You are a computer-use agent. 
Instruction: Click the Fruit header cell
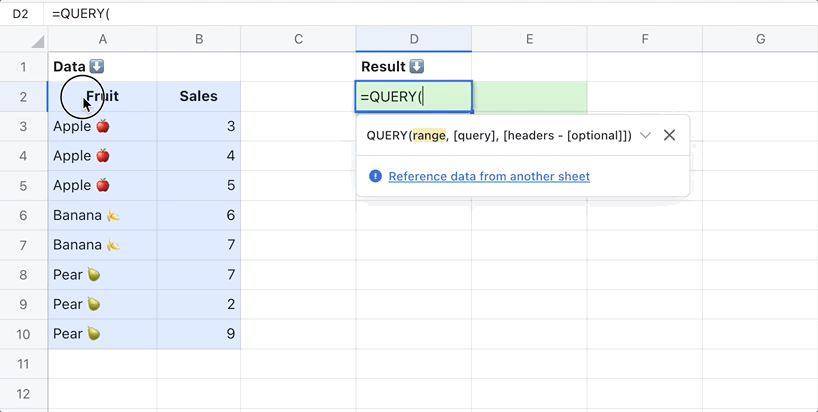point(102,97)
